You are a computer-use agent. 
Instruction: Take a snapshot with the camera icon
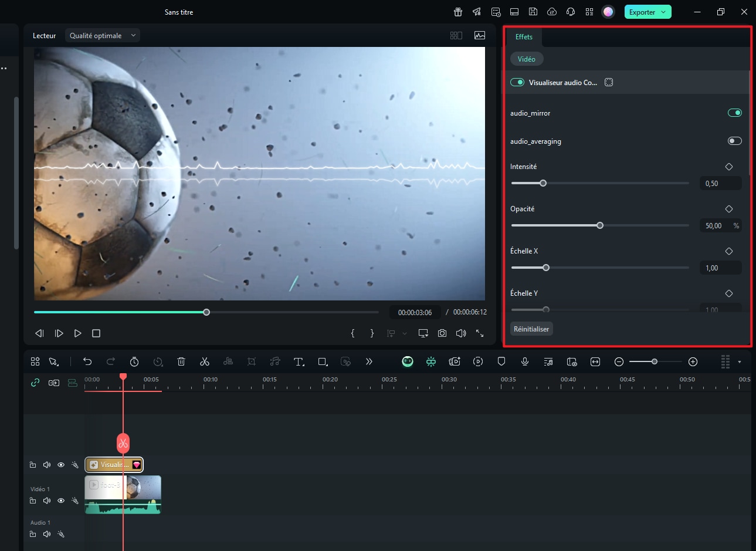[442, 333]
